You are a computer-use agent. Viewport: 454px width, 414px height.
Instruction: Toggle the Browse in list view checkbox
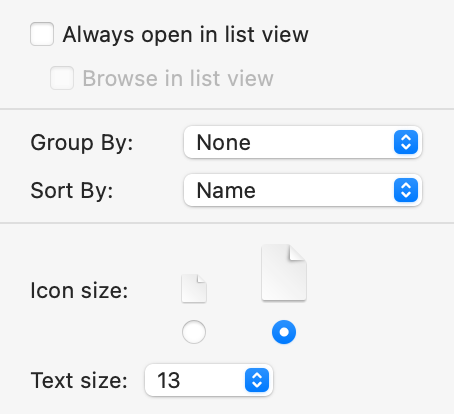62,78
